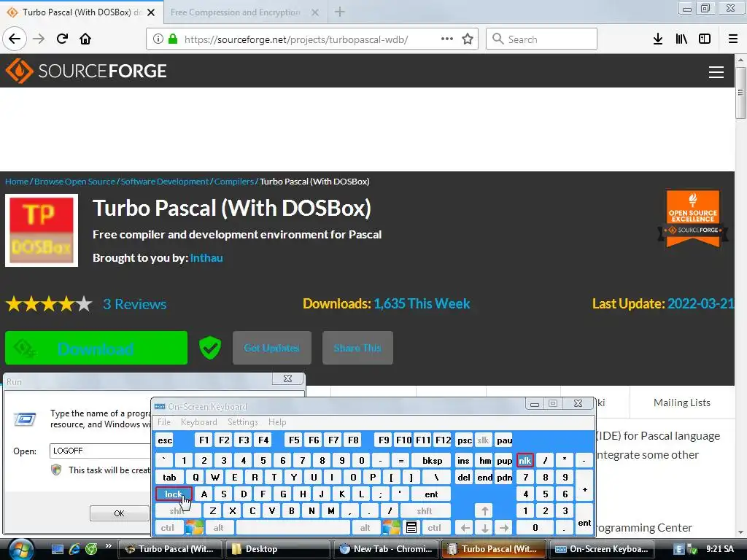Open the On-Screen Keyboard File menu
747x560 pixels.
pos(164,422)
